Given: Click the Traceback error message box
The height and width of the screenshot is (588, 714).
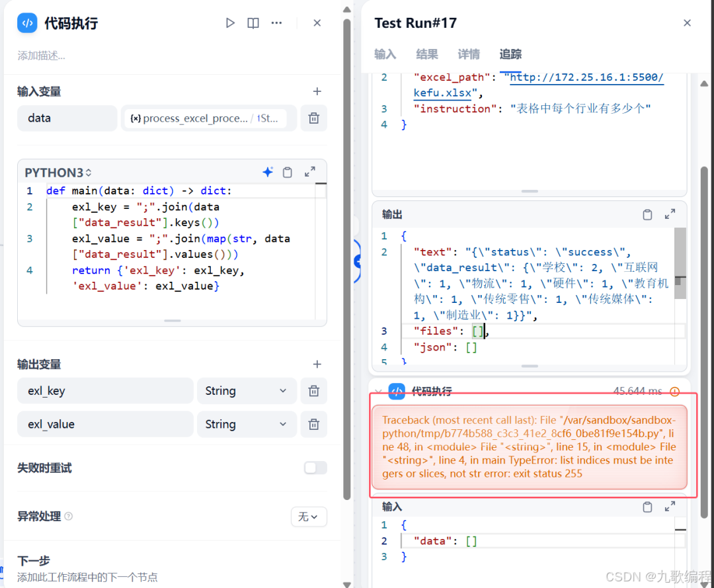Looking at the screenshot, I should (530, 447).
